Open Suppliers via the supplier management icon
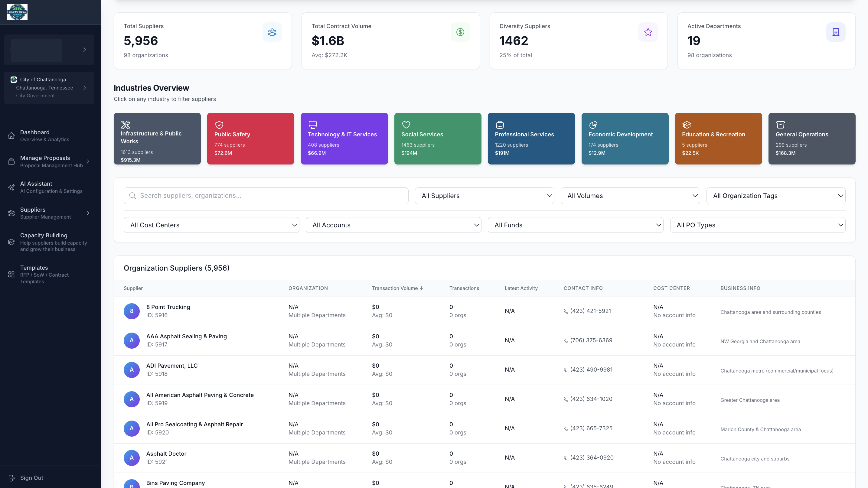This screenshot has height=488, width=868. click(x=11, y=213)
